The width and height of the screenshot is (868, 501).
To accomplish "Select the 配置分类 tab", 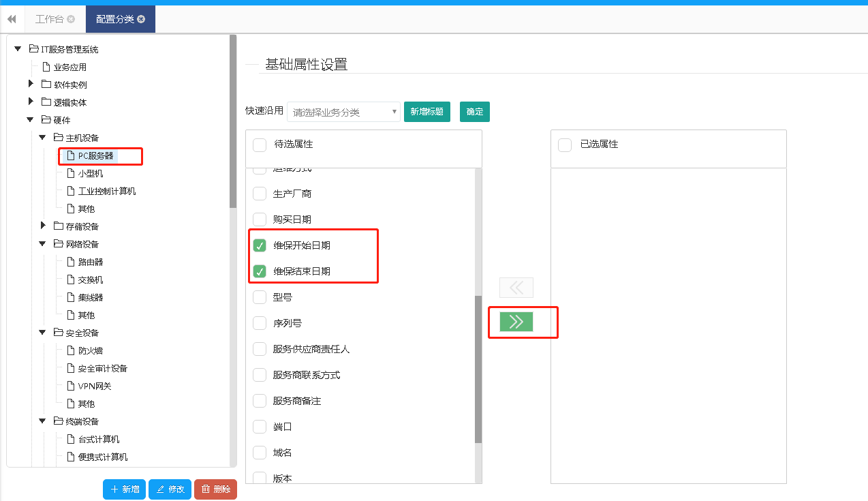I will 116,19.
